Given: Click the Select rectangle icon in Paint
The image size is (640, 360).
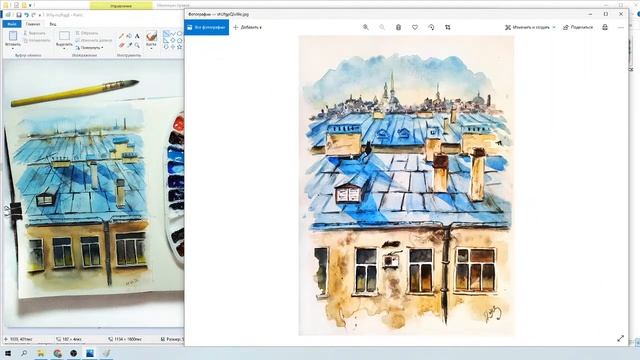Looking at the screenshot, I should point(64,36).
